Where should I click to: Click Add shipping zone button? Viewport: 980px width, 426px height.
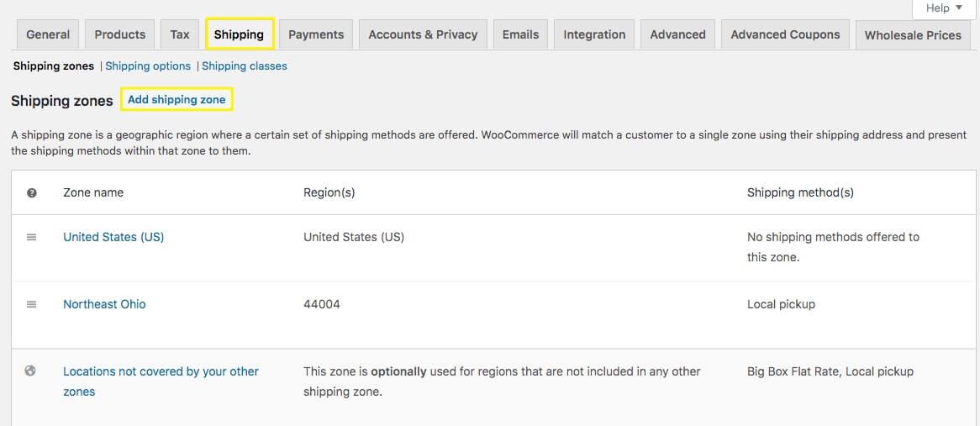point(177,99)
